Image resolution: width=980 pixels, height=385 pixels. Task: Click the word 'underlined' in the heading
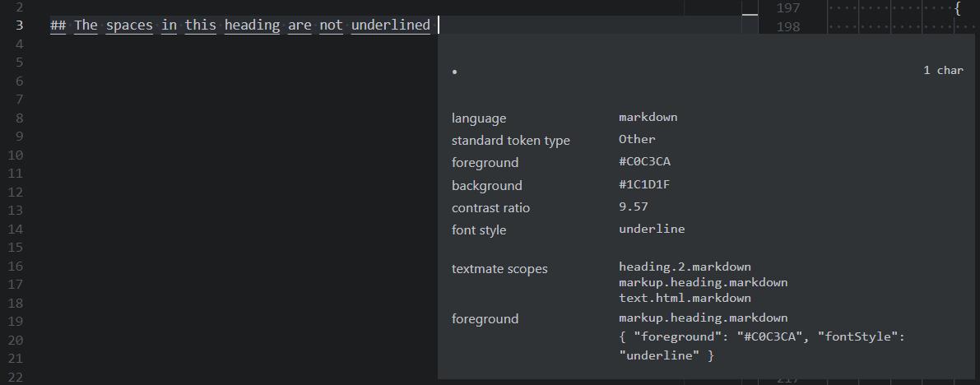click(x=391, y=25)
